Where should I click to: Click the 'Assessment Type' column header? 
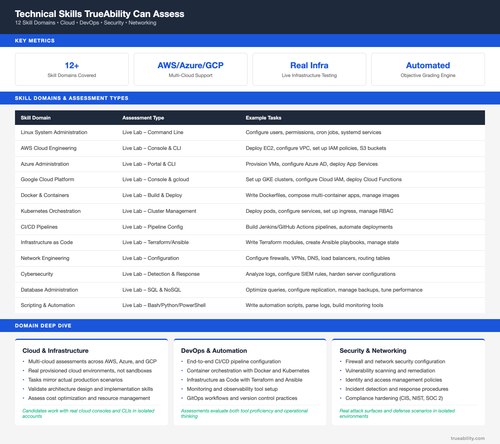[x=143, y=118]
